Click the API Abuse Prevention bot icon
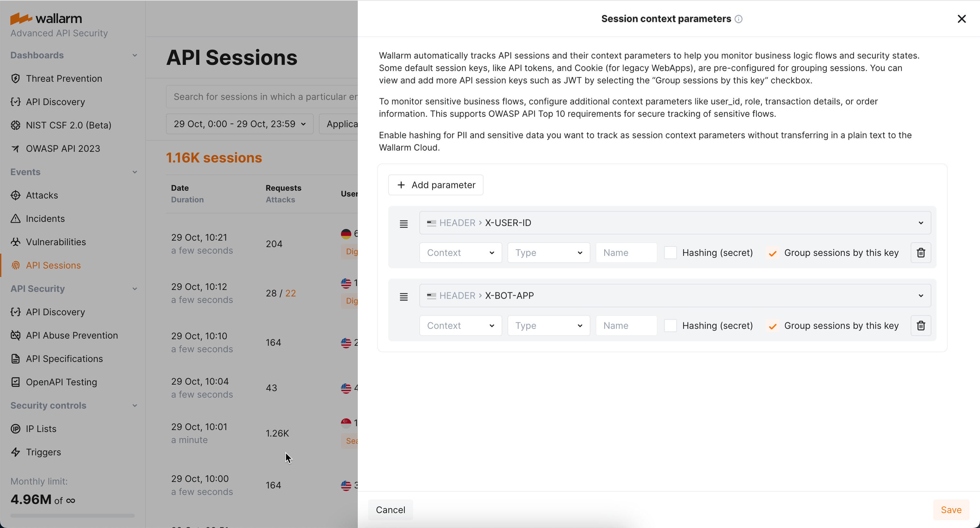This screenshot has width=980, height=528. pos(15,335)
